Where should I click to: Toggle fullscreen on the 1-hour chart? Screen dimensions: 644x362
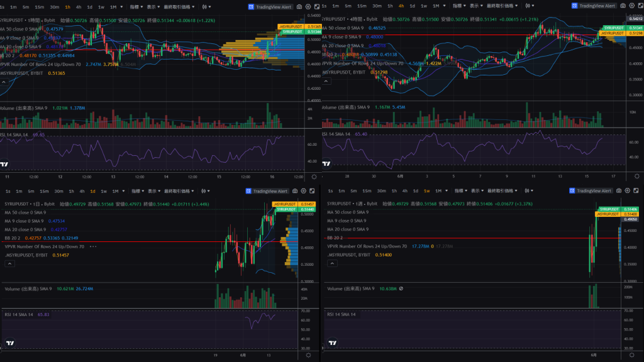coord(317,7)
